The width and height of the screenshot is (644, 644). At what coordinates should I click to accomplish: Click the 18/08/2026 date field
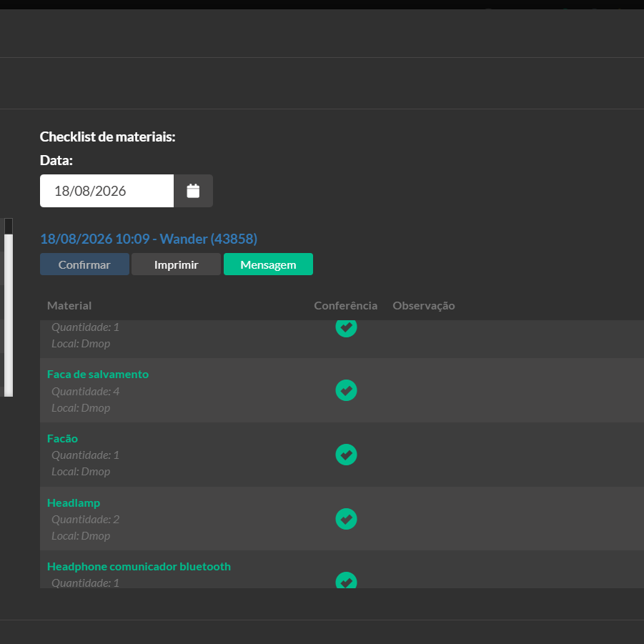tap(106, 191)
